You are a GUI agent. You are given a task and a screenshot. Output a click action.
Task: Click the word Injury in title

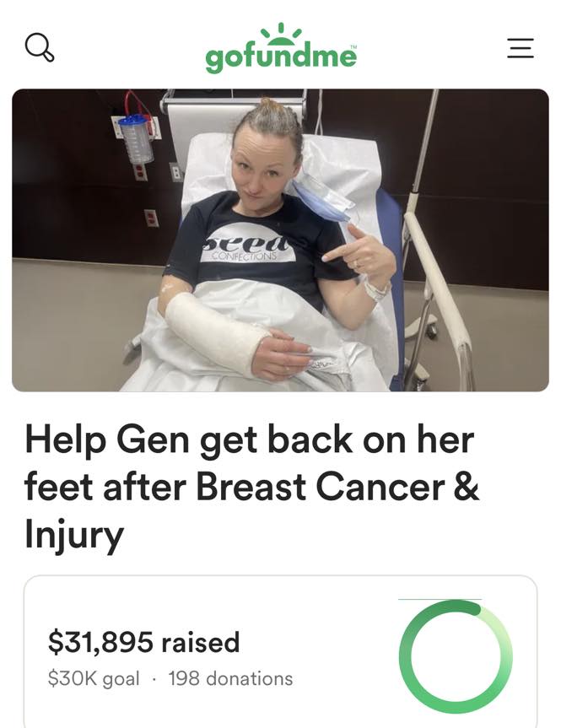click(74, 535)
